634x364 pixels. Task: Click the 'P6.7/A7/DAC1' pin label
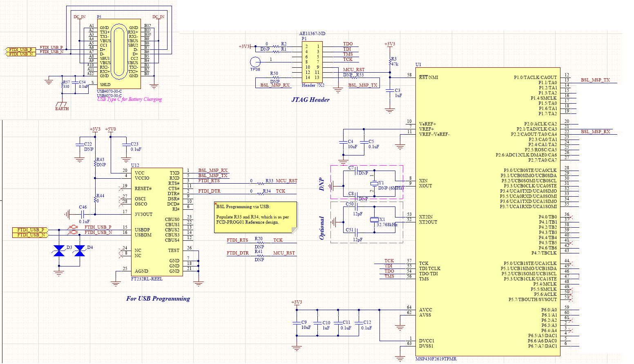542,346
